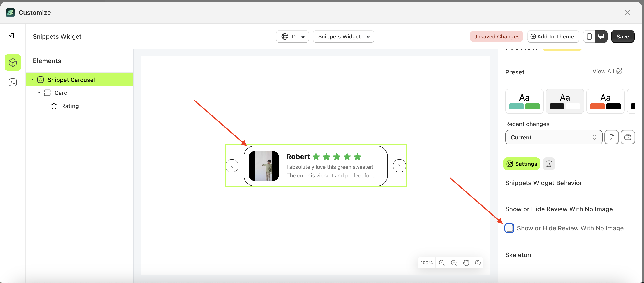
Task: Collapse the Card tree node arrow
Action: 39,93
